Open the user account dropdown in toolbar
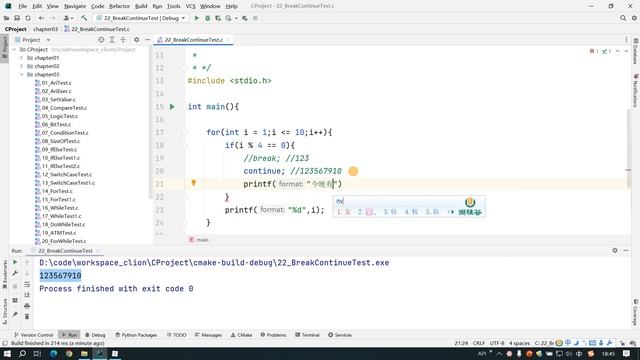640x360 pixels. 68,18
